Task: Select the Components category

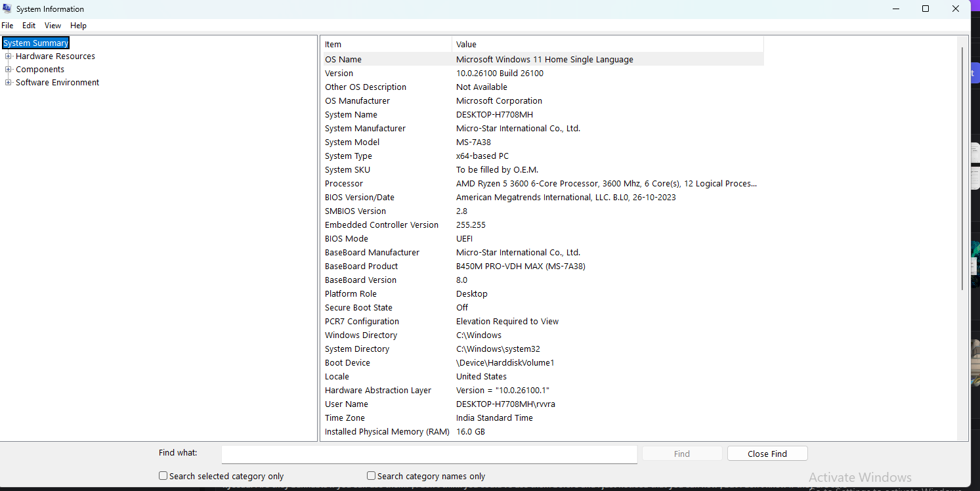Action: pos(40,70)
